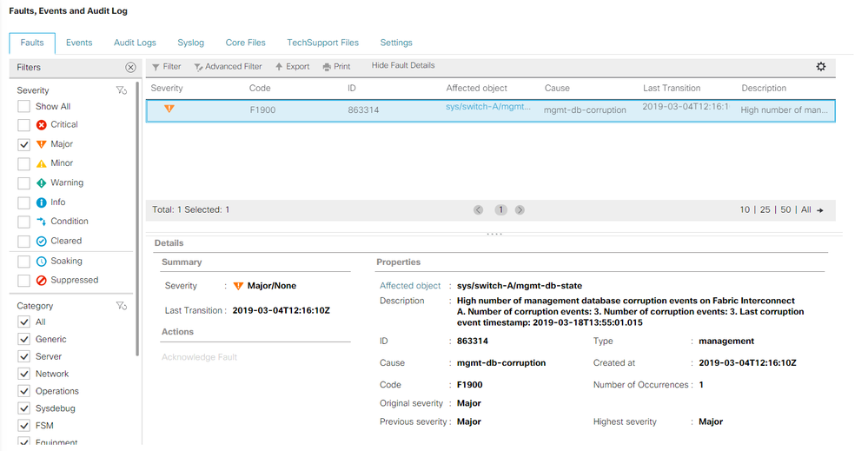
Task: Show All results per page
Action: coord(806,209)
